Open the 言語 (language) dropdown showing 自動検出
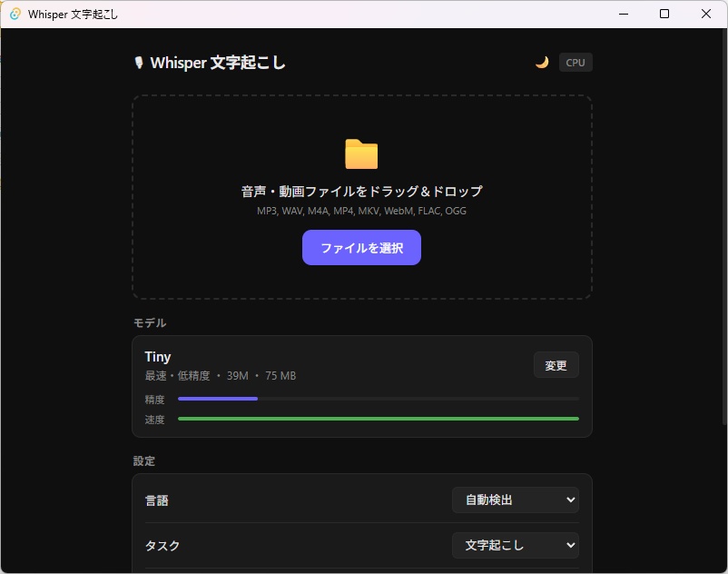The height and width of the screenshot is (574, 728). pos(515,500)
